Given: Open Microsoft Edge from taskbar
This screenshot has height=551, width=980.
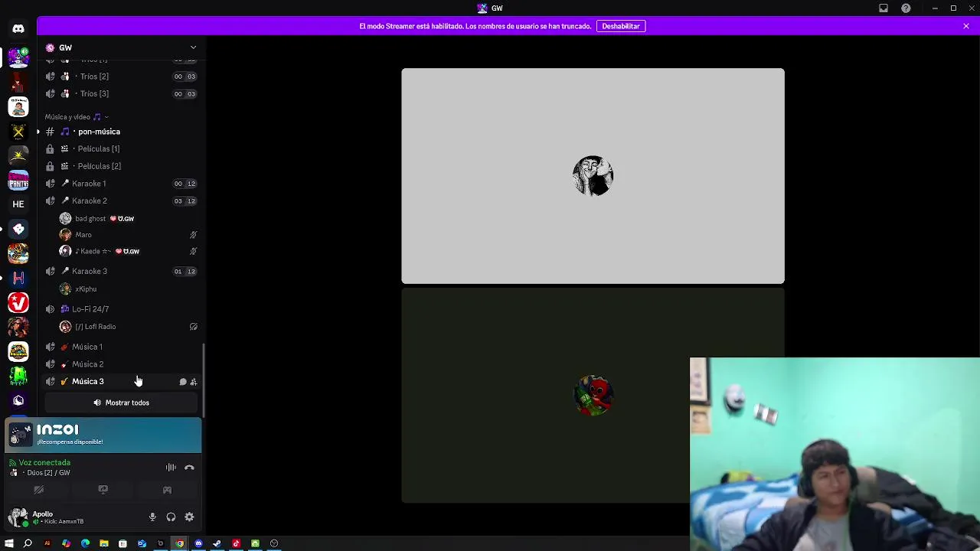Looking at the screenshot, I should pos(85,543).
